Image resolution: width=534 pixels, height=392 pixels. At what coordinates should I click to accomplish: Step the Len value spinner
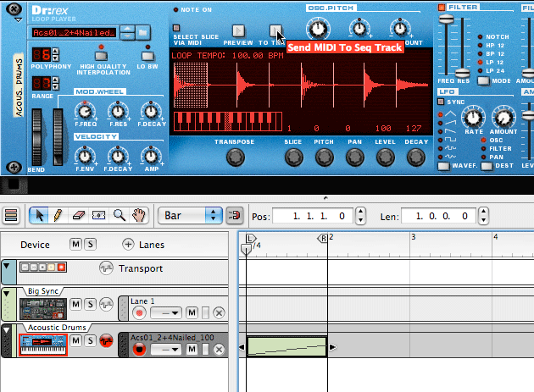tap(484, 216)
